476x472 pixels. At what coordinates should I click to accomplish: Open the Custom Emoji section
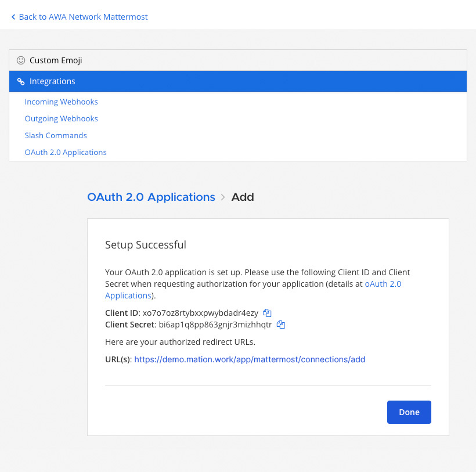tap(238, 60)
